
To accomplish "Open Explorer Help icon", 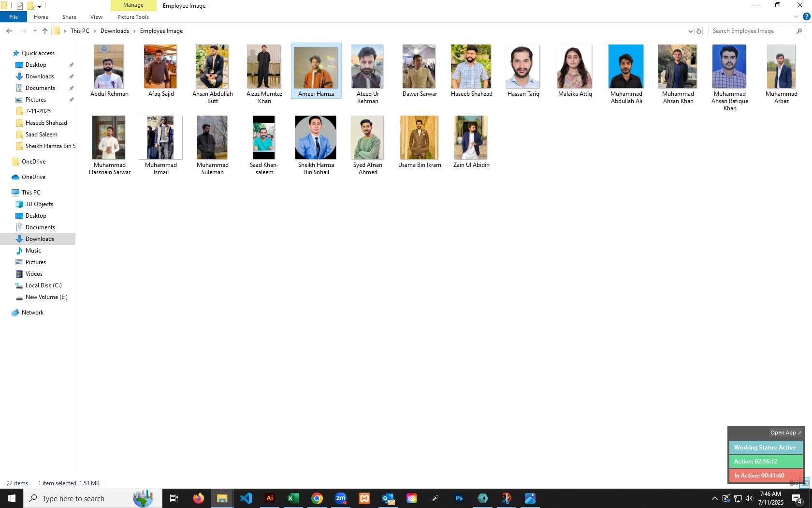I will 806,17.
